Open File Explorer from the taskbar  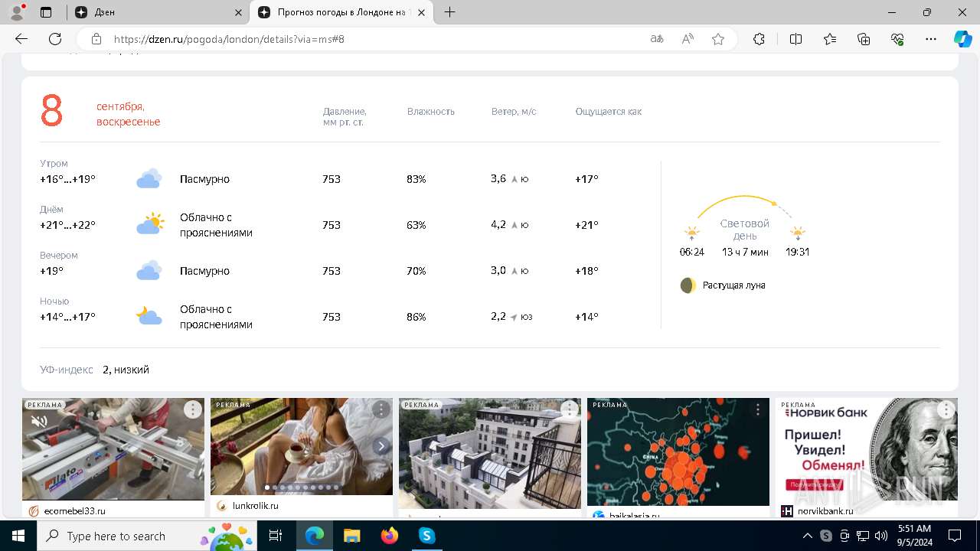pos(351,536)
